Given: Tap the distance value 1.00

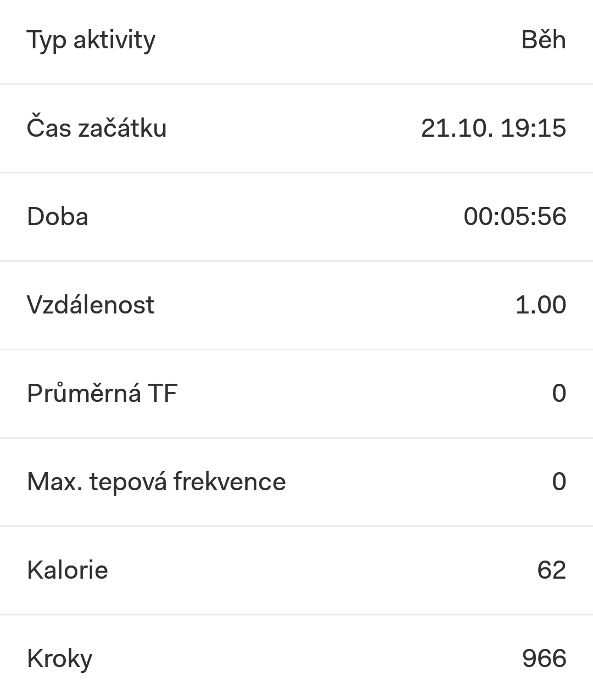Looking at the screenshot, I should 541,305.
